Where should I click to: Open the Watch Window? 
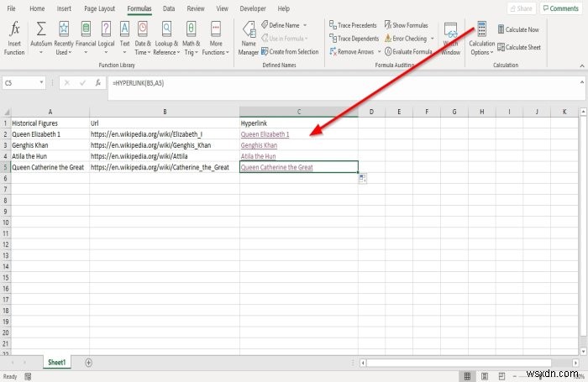[x=450, y=39]
